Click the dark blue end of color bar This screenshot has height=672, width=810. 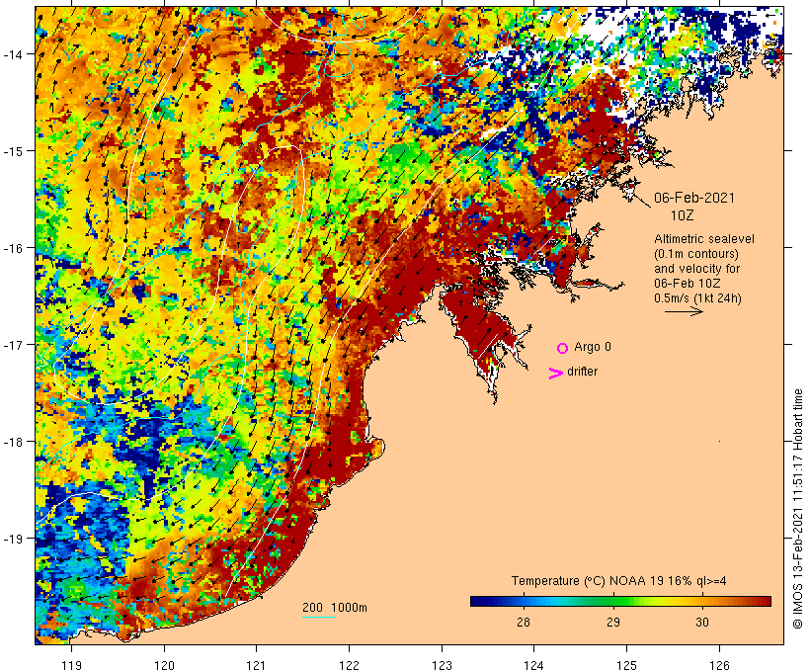[x=478, y=601]
